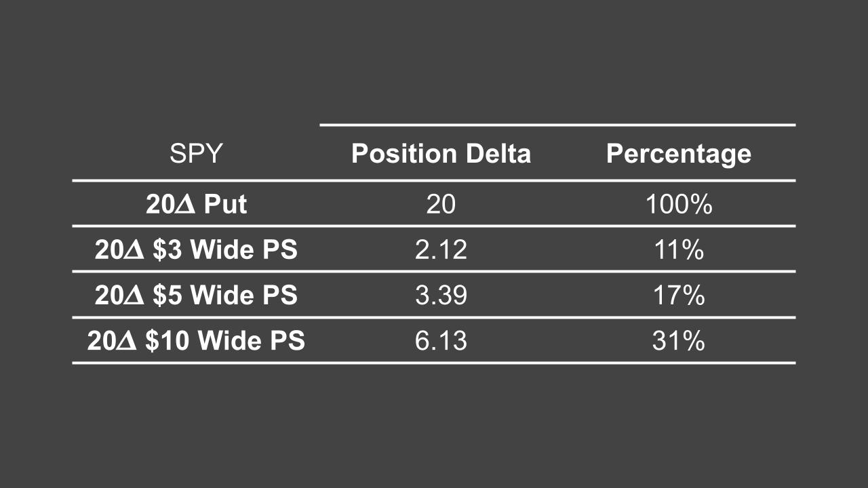Select the 20Δ $3 Wide PS label
The height and width of the screenshot is (488, 868).
196,250
